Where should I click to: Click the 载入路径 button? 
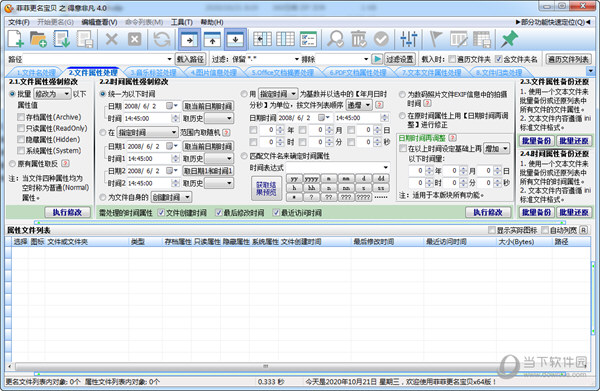click(190, 59)
